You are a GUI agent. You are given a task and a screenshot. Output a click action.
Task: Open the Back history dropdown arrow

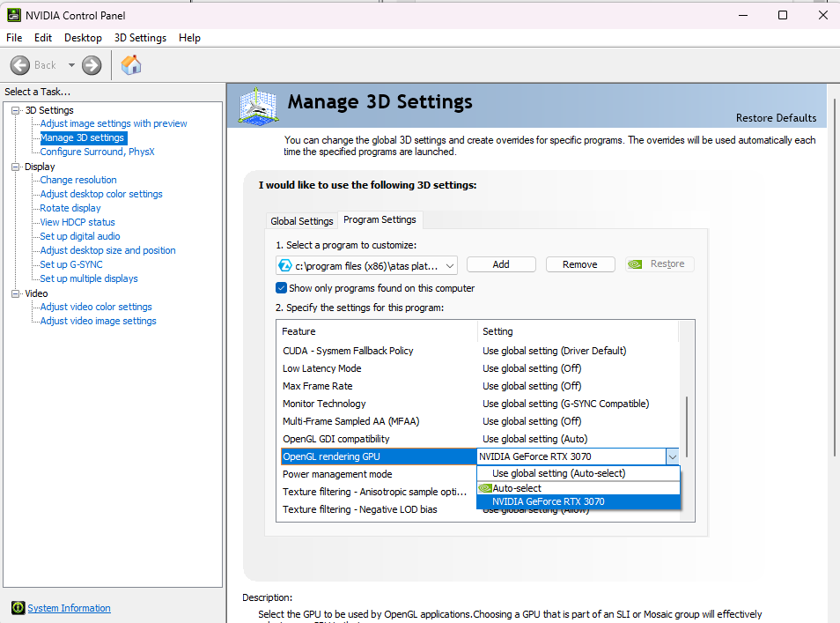[71, 65]
